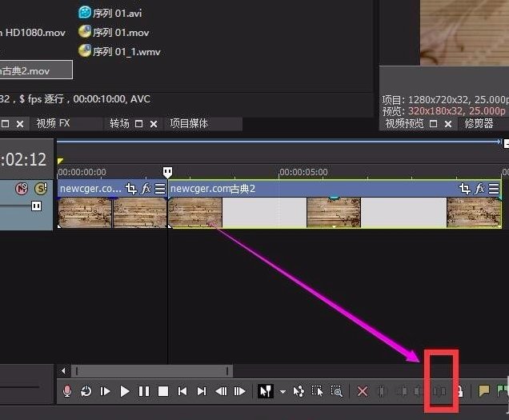
Task: Select the Envelope edit tool
Action: tap(299, 391)
